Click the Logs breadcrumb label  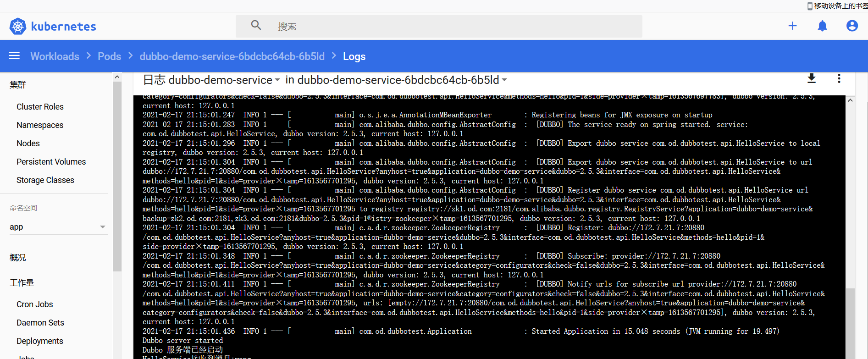(x=354, y=56)
